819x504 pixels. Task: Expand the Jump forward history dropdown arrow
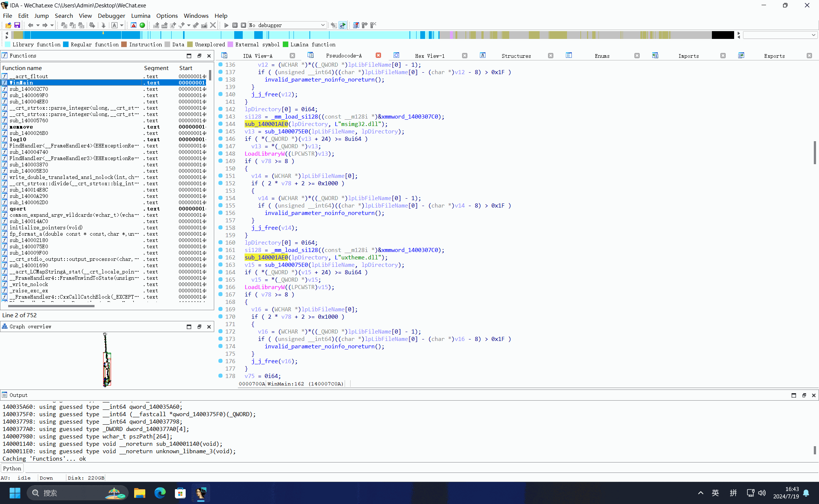[52, 25]
